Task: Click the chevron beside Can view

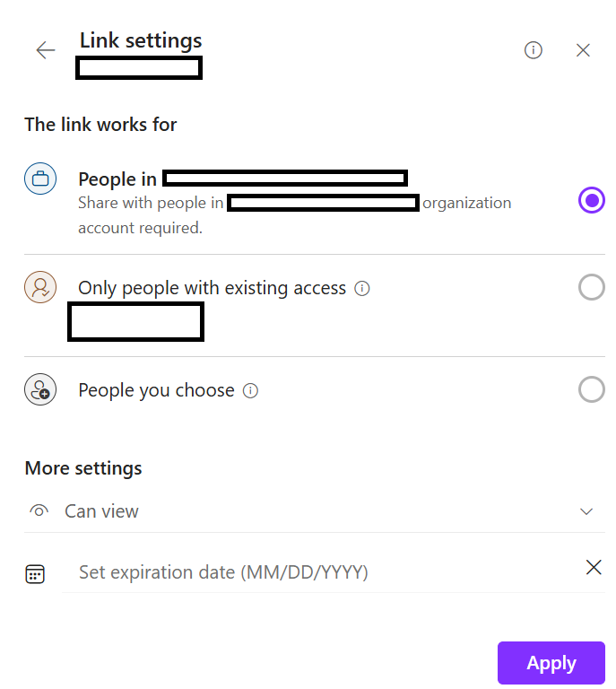Action: click(586, 511)
